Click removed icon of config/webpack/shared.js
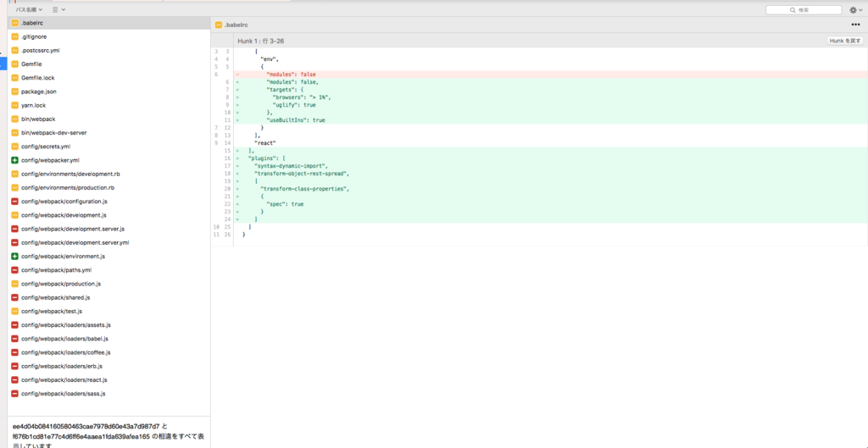The height and width of the screenshot is (448, 868). [15, 297]
